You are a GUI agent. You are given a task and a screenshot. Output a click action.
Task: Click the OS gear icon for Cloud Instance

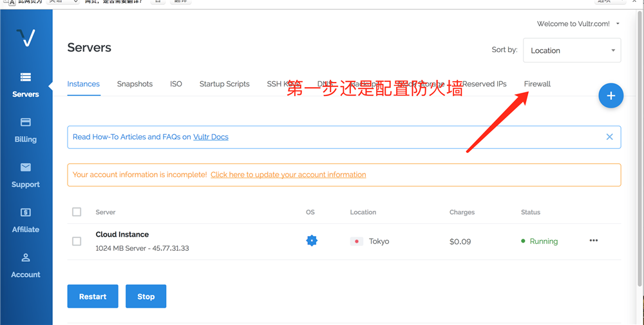click(x=312, y=241)
